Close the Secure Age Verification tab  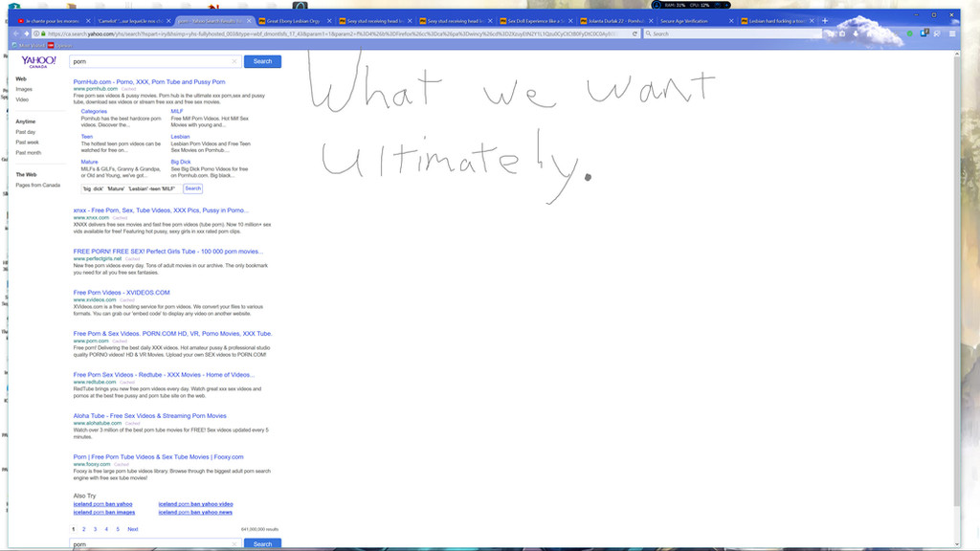(730, 21)
